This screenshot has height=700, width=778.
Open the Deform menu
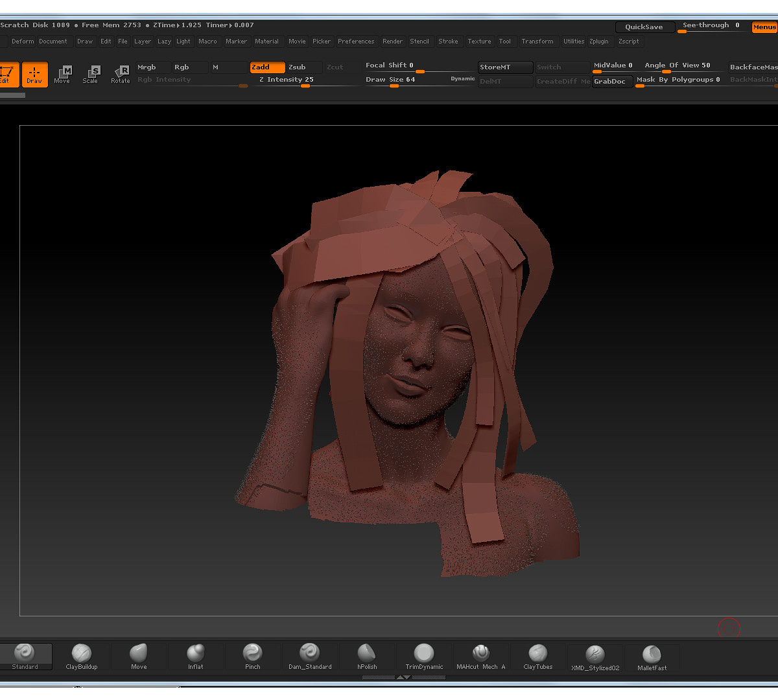23,41
